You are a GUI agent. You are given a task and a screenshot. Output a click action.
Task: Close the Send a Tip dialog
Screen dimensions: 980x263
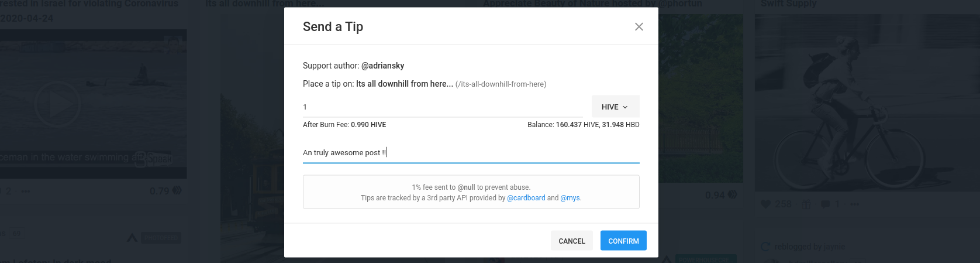pyautogui.click(x=639, y=26)
